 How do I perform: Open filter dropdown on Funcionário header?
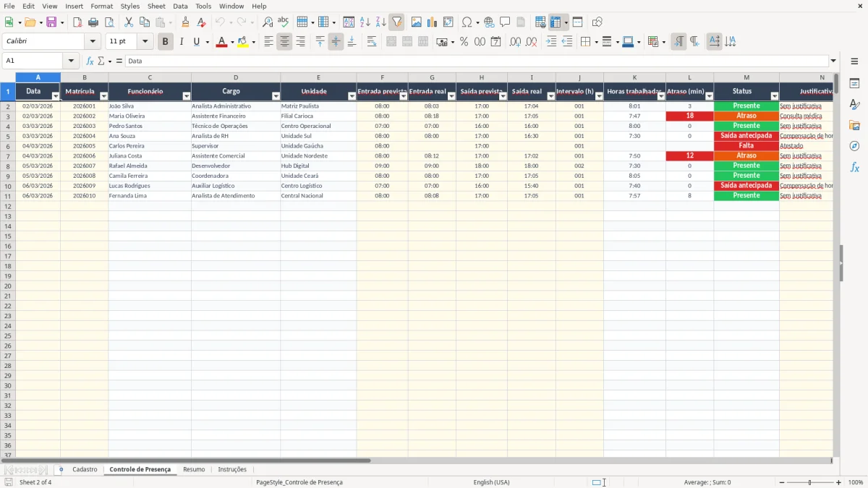coord(187,96)
